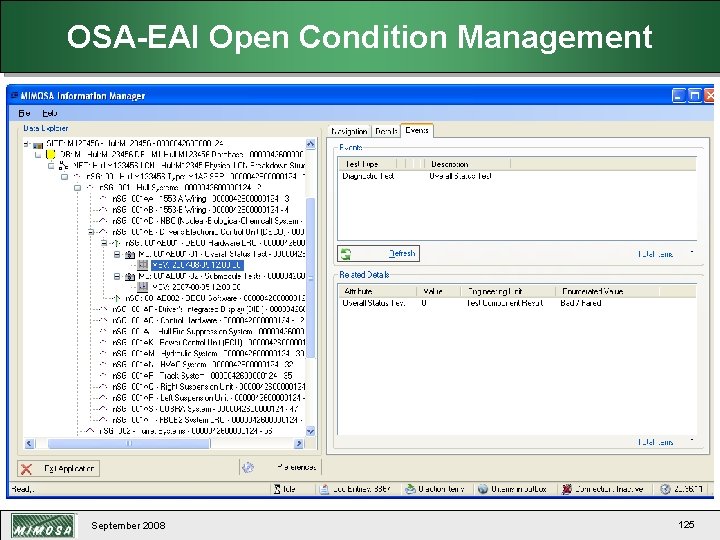This screenshot has height=540, width=720.
Task: Click the tree's vertical scrollbar thumb
Action: 311,278
